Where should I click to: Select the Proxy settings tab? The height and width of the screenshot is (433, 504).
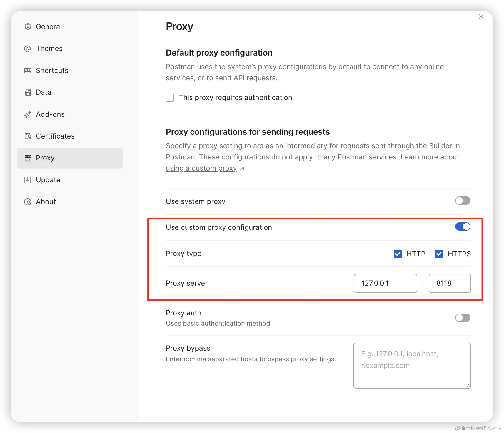point(70,158)
